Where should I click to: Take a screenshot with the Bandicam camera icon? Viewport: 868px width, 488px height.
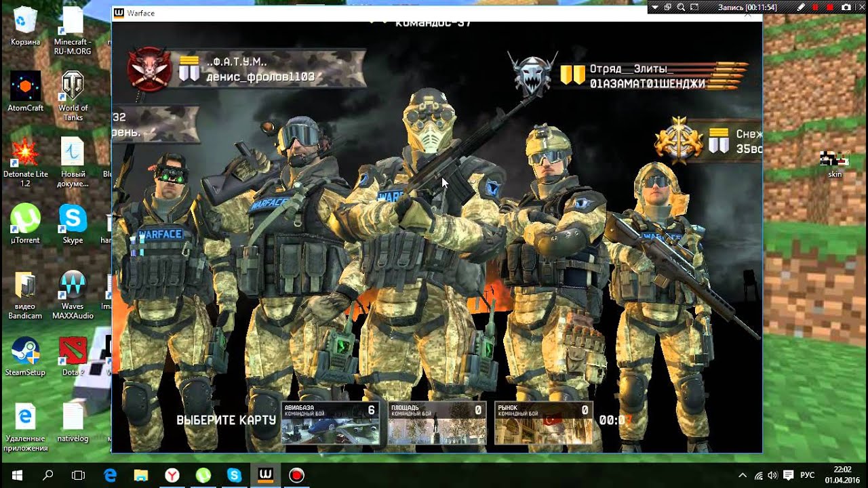[846, 7]
